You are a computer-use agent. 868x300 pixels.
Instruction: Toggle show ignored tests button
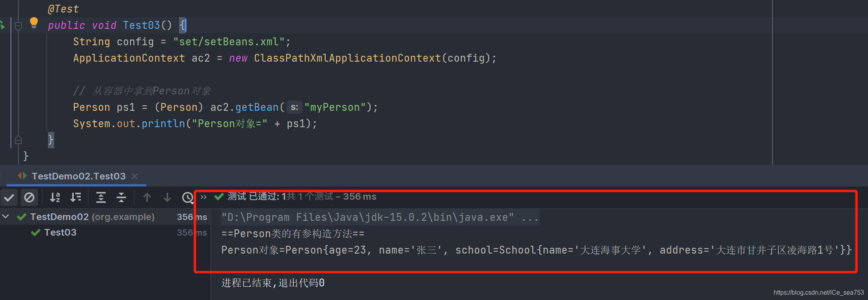pos(29,198)
